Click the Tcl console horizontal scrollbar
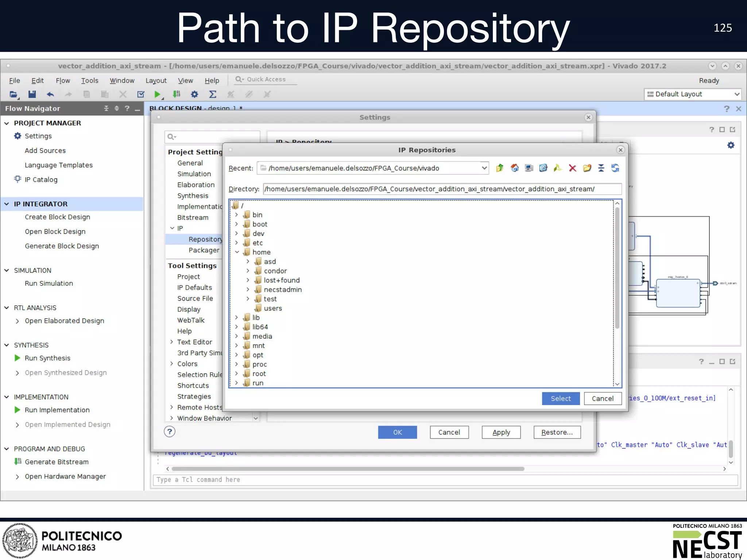Image resolution: width=747 pixels, height=560 pixels. (x=348, y=469)
